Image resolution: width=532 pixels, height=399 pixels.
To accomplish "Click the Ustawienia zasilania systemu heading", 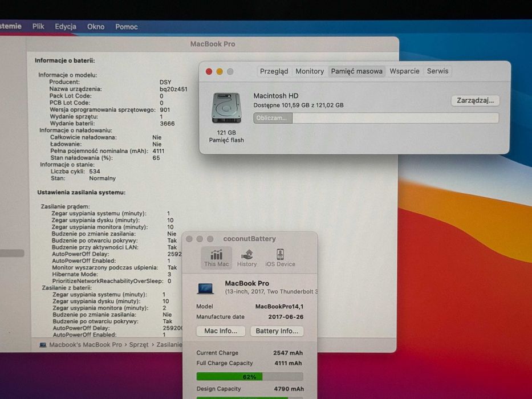I will point(82,193).
